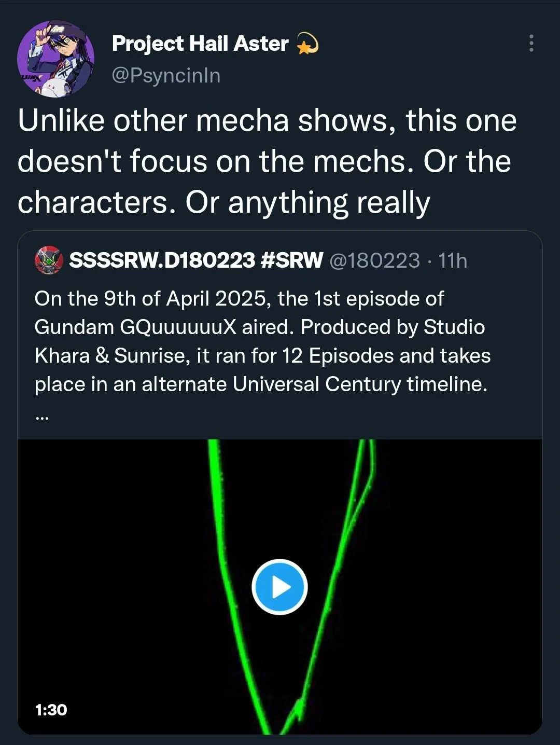This screenshot has height=745, width=560.
Task: Open the Project Hail Aster display name
Action: click(200, 44)
